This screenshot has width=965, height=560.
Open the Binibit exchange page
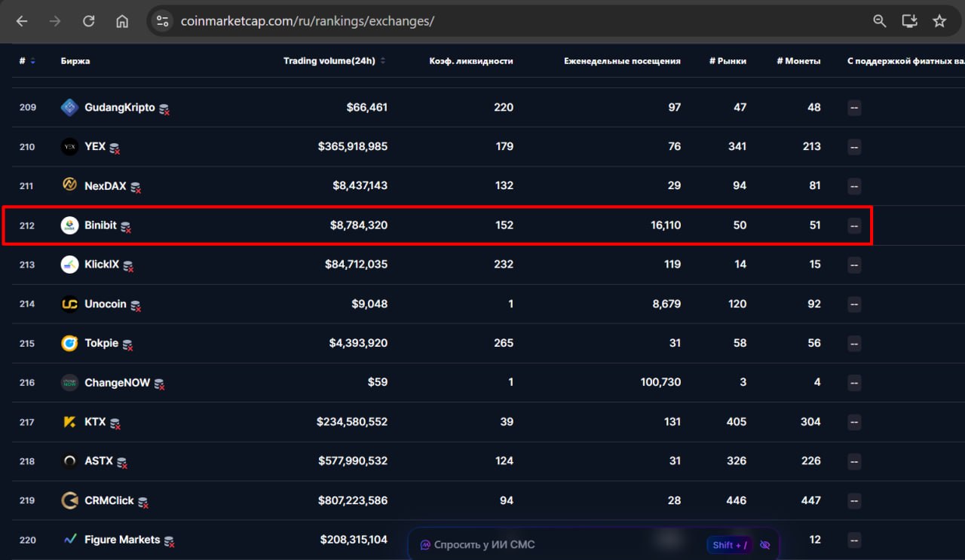(x=100, y=225)
